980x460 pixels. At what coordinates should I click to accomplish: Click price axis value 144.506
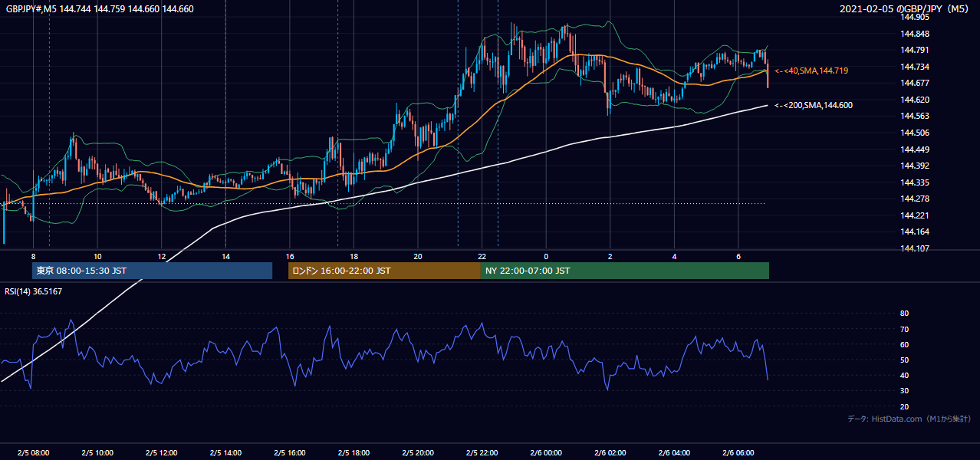(915, 133)
